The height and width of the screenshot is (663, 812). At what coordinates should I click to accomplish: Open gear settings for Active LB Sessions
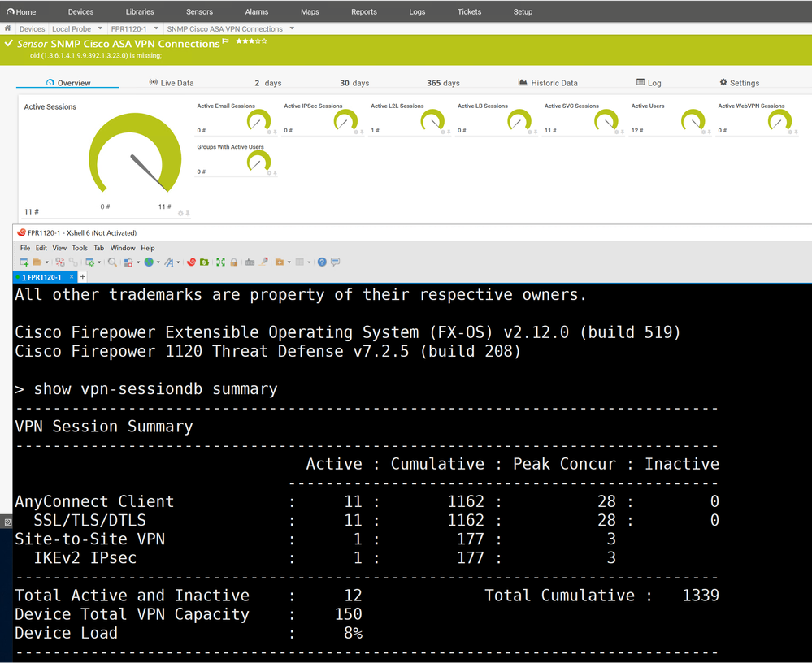click(x=529, y=132)
